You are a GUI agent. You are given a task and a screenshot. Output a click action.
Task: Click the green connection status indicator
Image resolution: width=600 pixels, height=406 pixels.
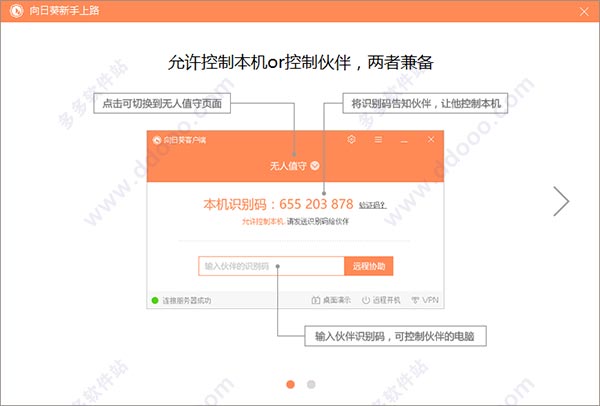coord(155,300)
